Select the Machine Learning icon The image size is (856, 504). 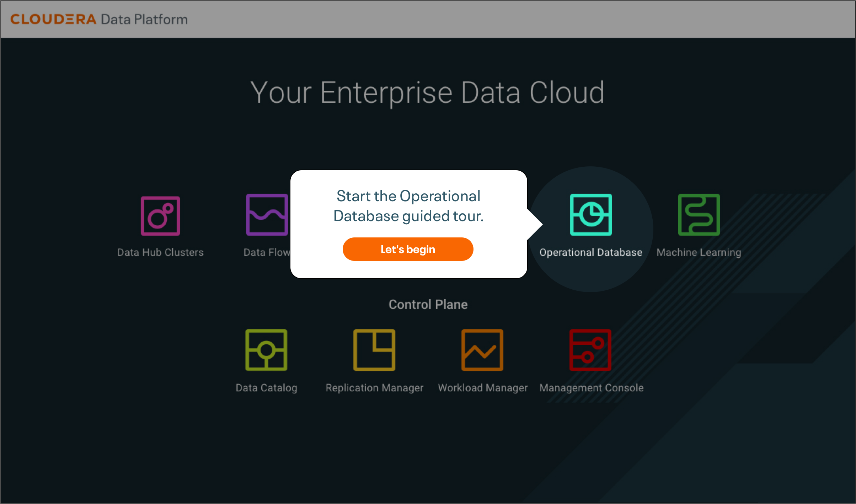point(698,215)
